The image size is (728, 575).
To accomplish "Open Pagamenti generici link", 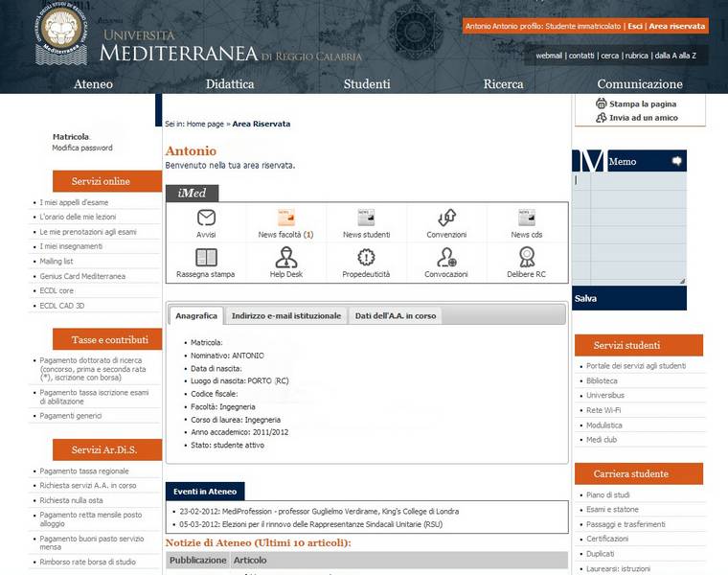I will click(x=71, y=416).
